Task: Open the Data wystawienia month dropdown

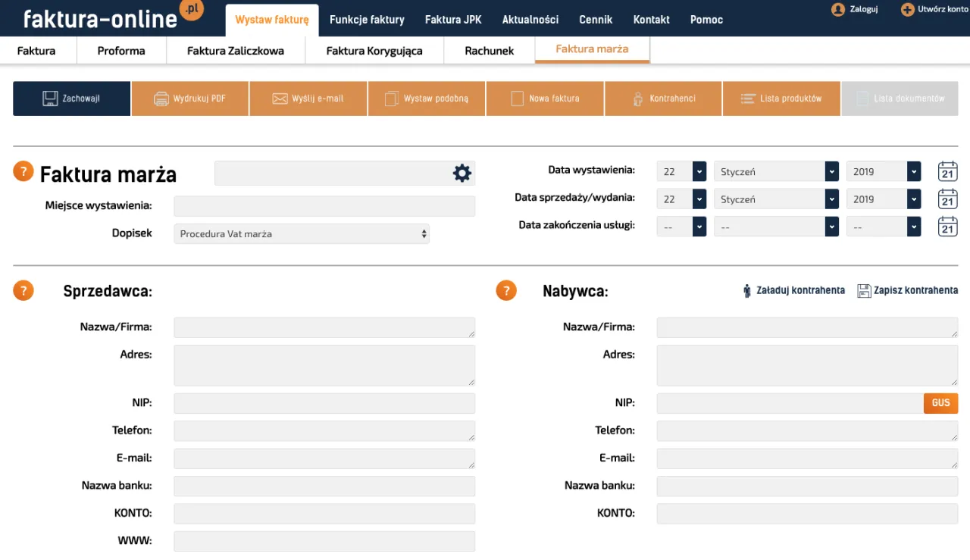Action: click(776, 172)
